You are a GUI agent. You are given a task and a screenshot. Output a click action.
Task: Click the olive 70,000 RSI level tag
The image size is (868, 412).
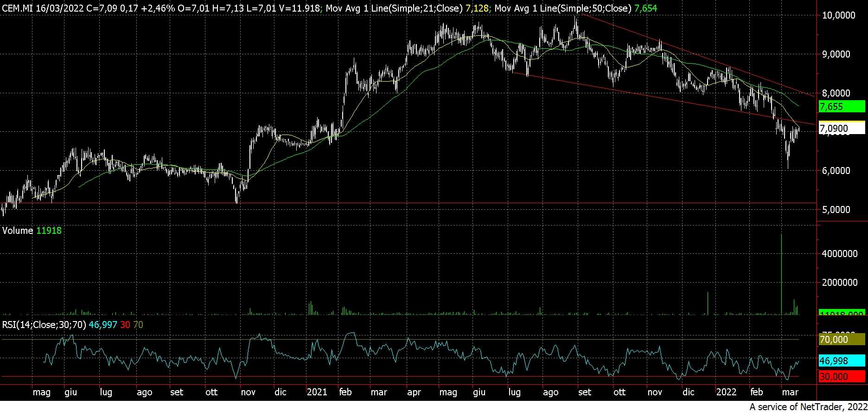click(x=842, y=340)
